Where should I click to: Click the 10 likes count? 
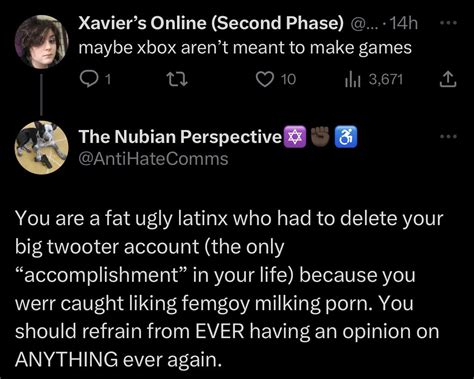(x=288, y=80)
